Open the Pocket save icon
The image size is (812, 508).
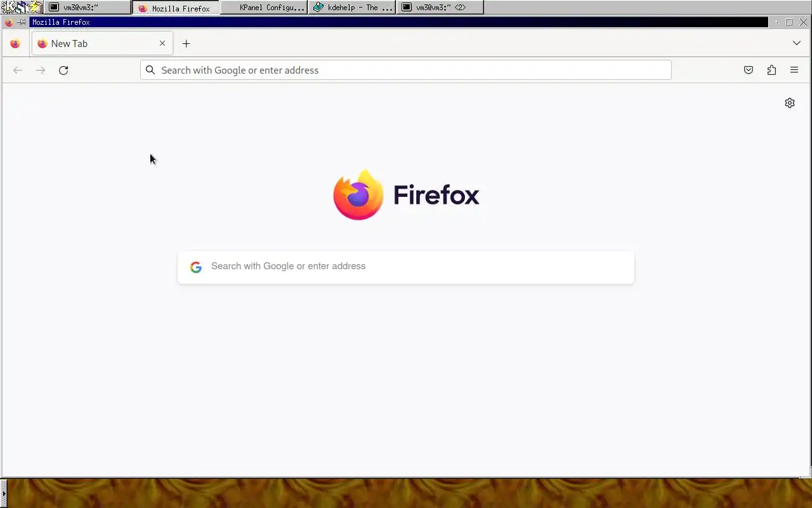[x=749, y=70]
